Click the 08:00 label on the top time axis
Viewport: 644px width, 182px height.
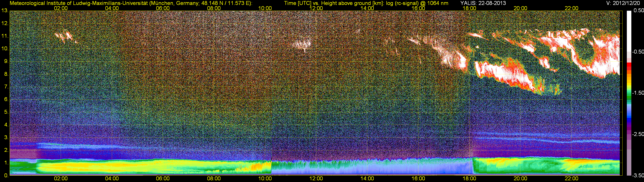214,8
